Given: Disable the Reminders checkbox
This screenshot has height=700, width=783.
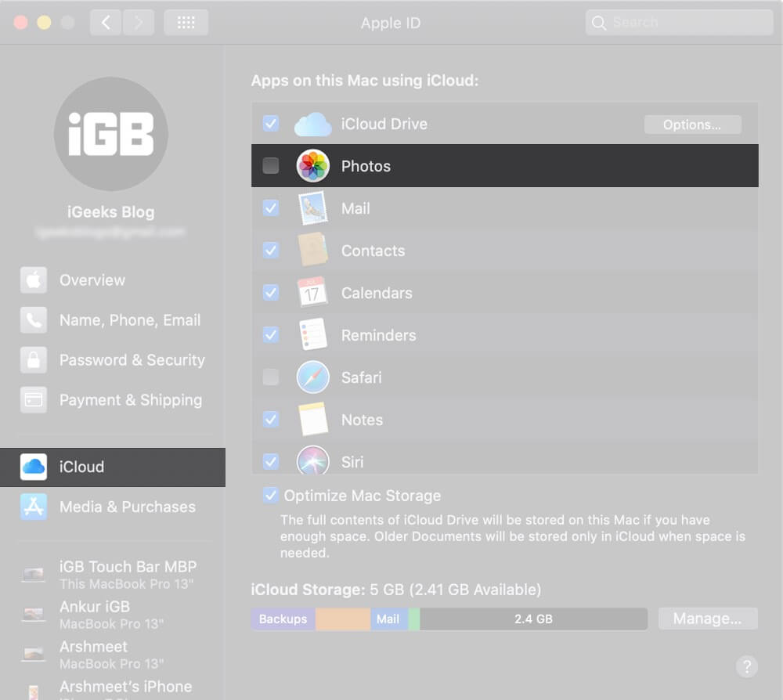Looking at the screenshot, I should [271, 334].
